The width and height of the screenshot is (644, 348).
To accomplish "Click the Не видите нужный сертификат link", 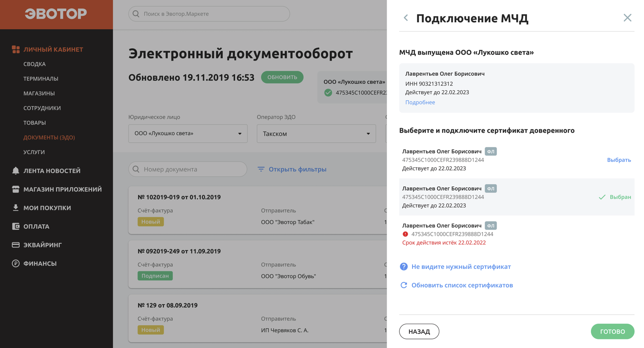I will coord(461,267).
